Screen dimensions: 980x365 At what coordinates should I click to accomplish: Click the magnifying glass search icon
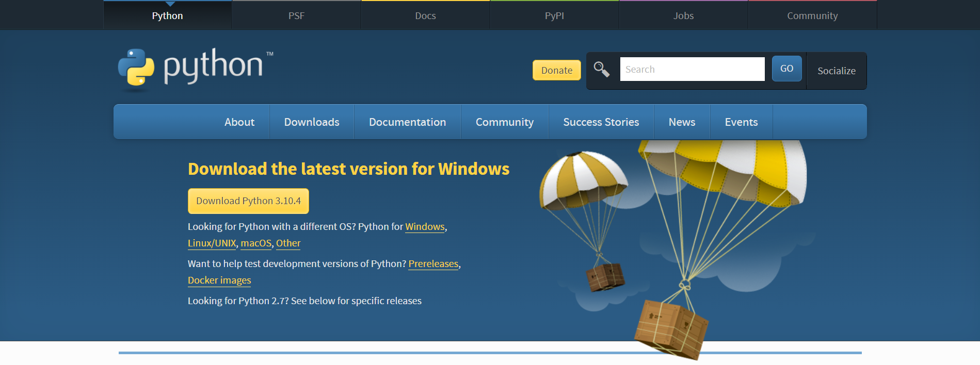coord(601,69)
